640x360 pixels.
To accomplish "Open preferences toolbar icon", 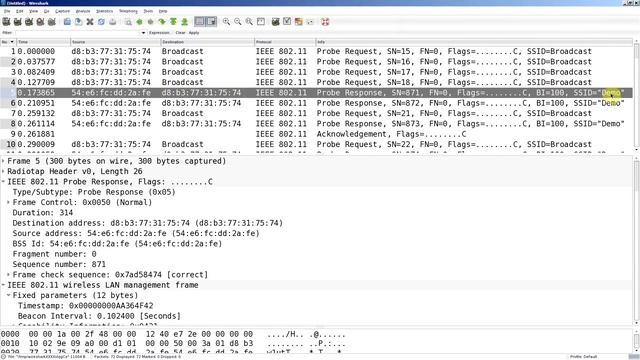I will 310,22.
